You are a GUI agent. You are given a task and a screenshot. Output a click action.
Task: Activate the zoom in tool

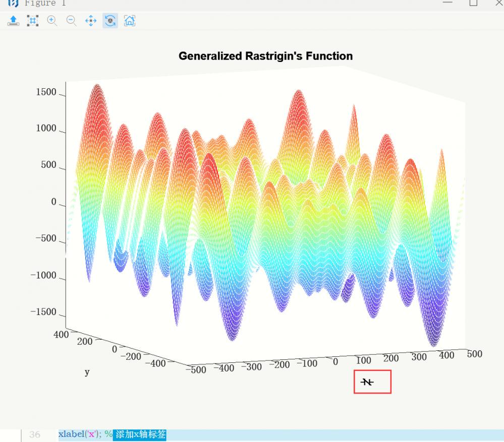52,21
